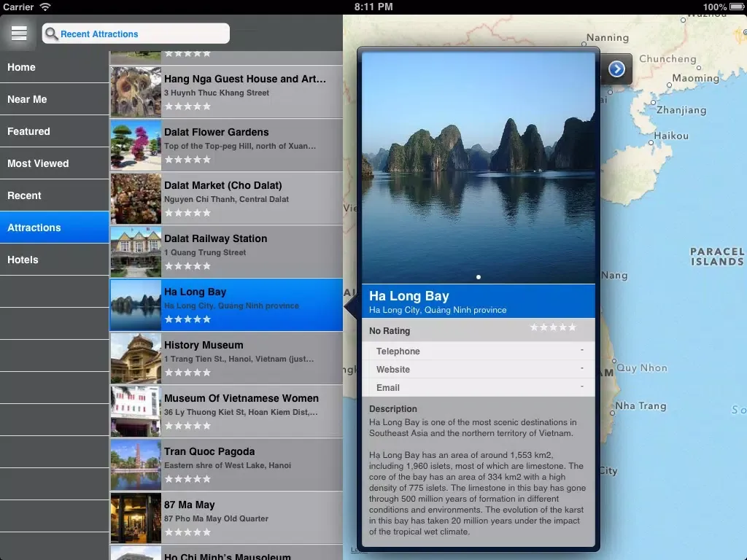Tap 87 Pho Ma May Old Quarter address
The height and width of the screenshot is (560, 747).
pos(216,518)
